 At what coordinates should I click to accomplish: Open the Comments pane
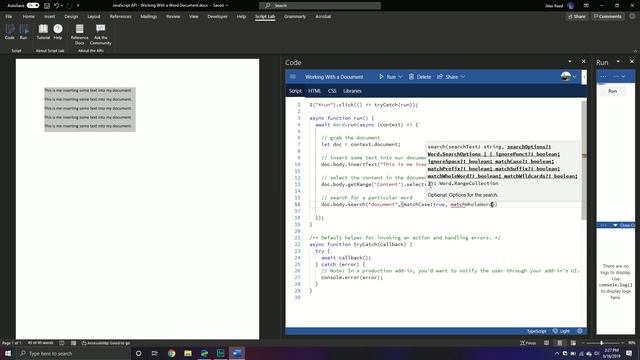pyautogui.click(x=607, y=17)
